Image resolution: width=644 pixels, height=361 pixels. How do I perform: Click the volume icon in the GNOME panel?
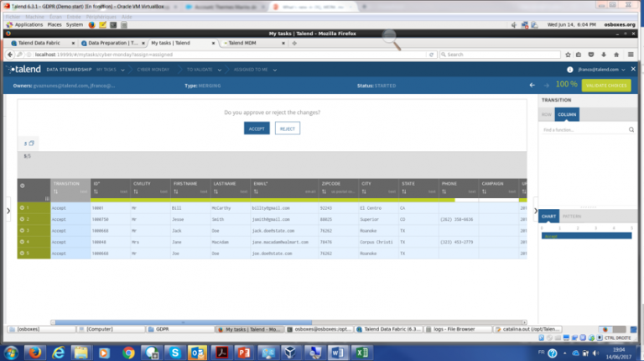coord(514,25)
